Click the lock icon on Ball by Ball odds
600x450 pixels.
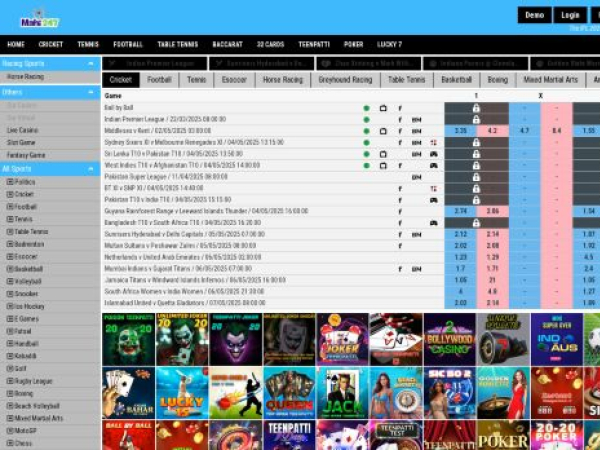coord(476,107)
